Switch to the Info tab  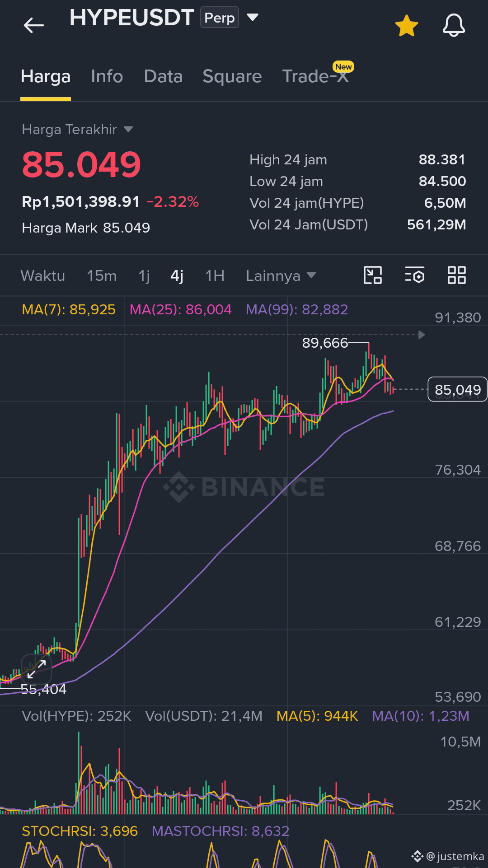tap(107, 76)
